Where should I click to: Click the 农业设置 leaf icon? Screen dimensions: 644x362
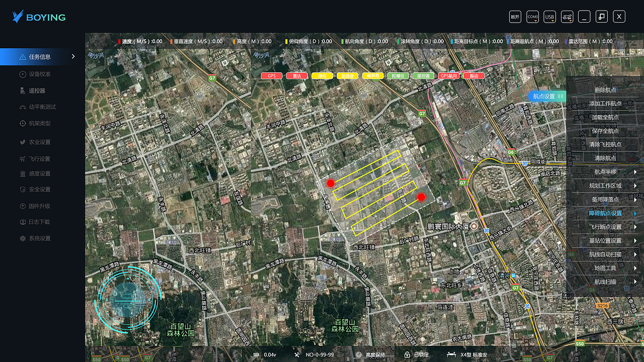click(23, 142)
